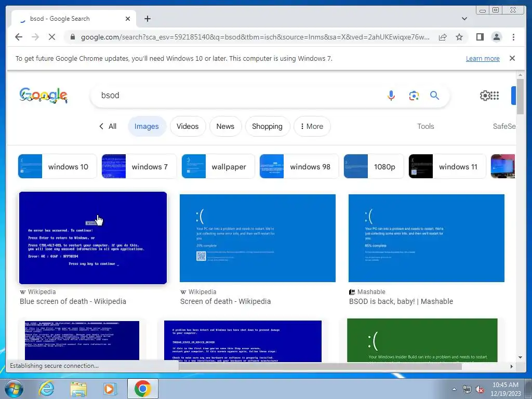
Task: Click into the bsod search field
Action: point(237,96)
